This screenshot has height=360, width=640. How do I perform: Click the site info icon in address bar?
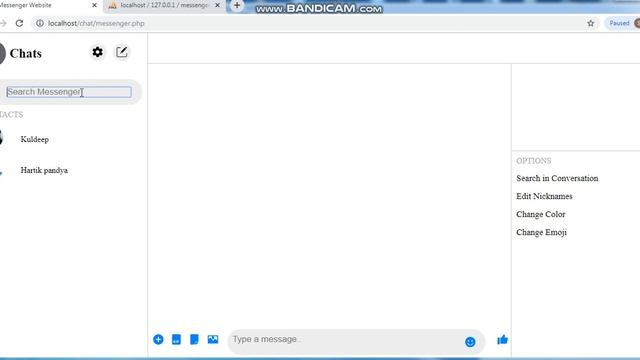coord(40,23)
